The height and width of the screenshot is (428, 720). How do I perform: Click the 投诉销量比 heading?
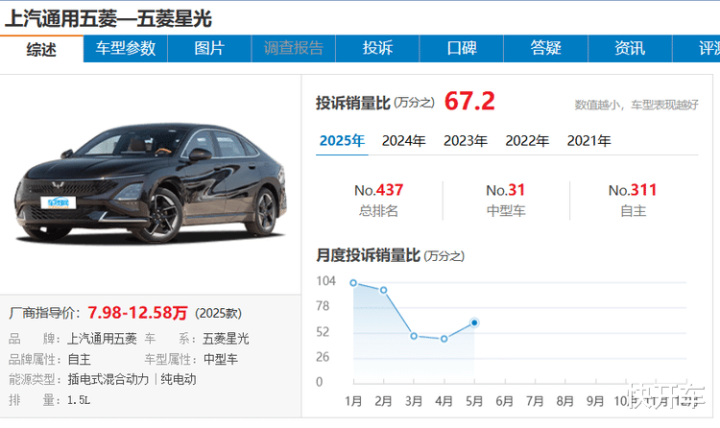click(x=353, y=103)
